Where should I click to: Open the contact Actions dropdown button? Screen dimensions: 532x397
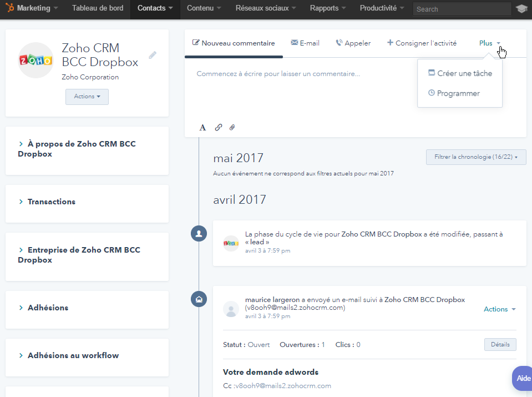(87, 97)
